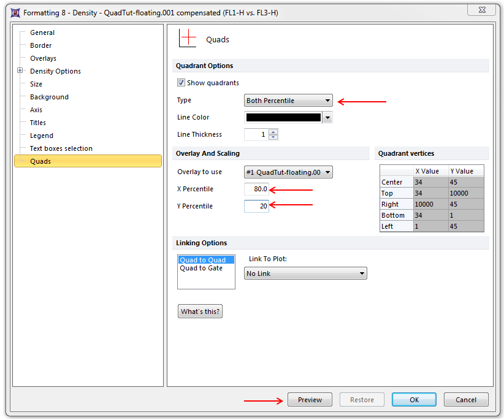Open the Line Color dropdown arrow
Image resolution: width=504 pixels, height=420 pixels.
327,118
